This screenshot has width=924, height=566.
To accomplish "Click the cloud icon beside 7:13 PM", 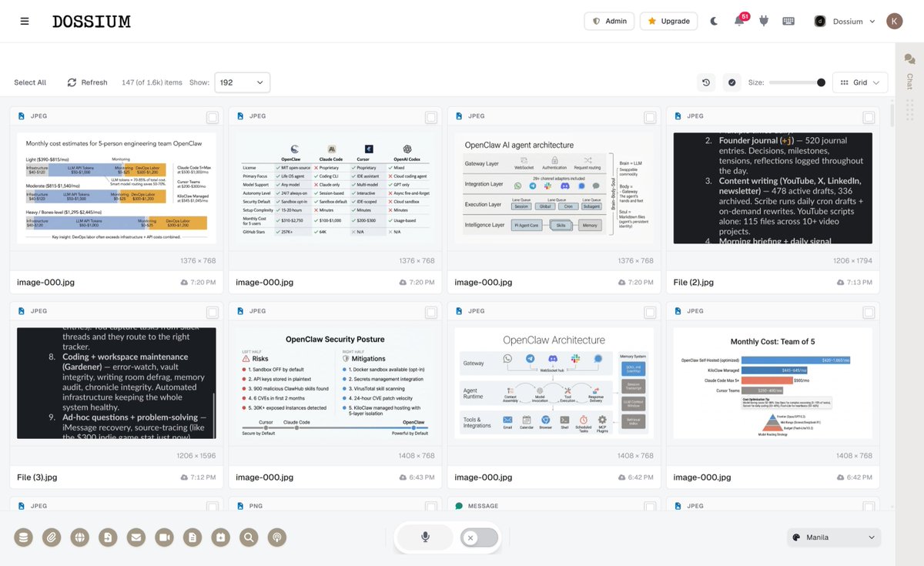I will coord(840,283).
